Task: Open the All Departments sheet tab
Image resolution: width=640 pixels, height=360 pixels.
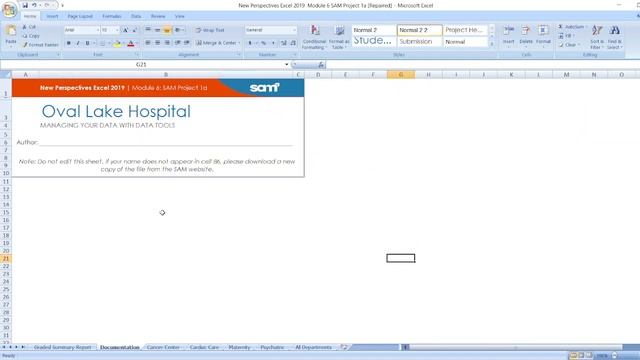Action: [x=313, y=347]
